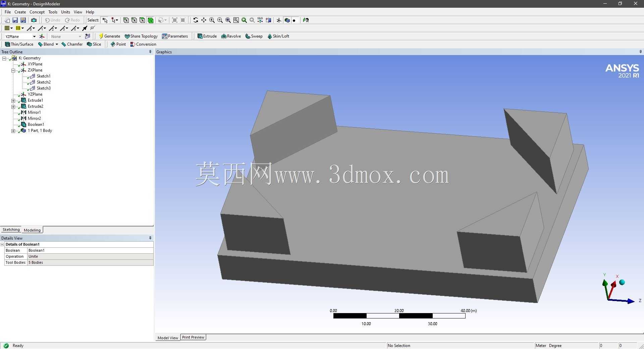Expand the 1 Part, 1 Body node
Viewport: 644px width, 349px height.
[13, 131]
